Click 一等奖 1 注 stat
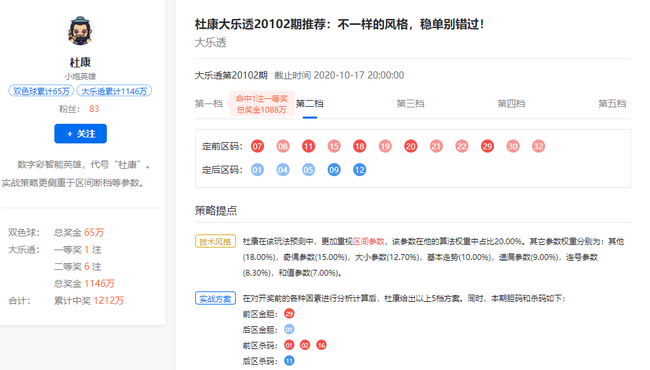Viewport: 650px width, 370px height. point(78,250)
